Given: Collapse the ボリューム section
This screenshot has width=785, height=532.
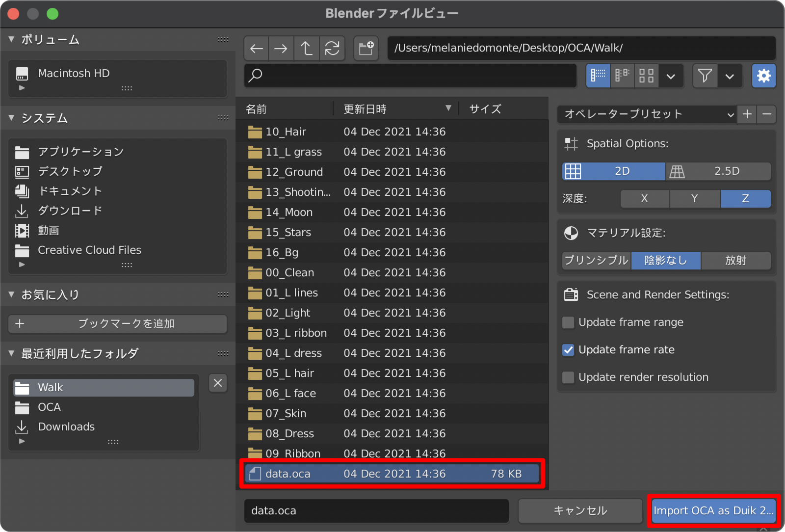Looking at the screenshot, I should coord(11,40).
